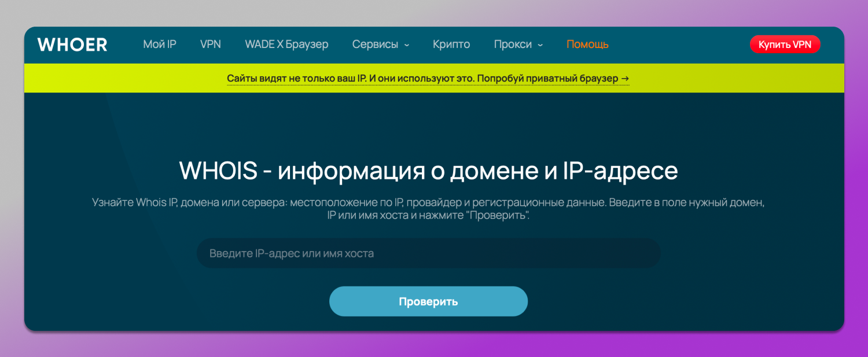Click the WHOER logo

tap(72, 45)
